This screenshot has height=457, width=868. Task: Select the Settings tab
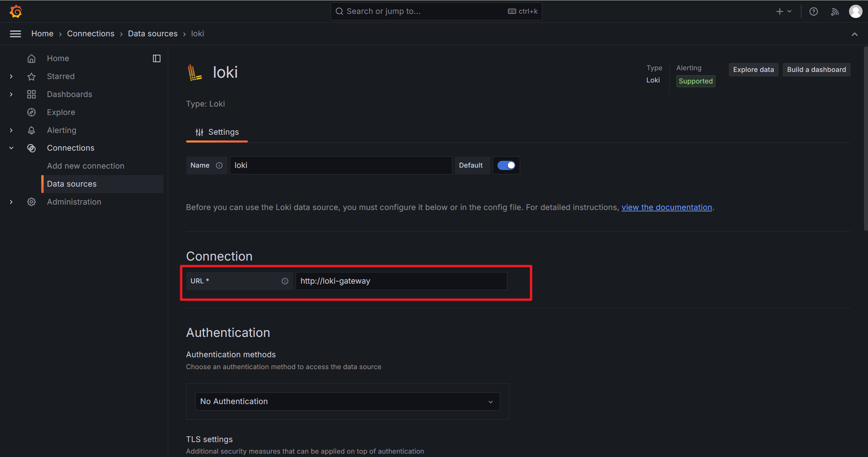[217, 132]
